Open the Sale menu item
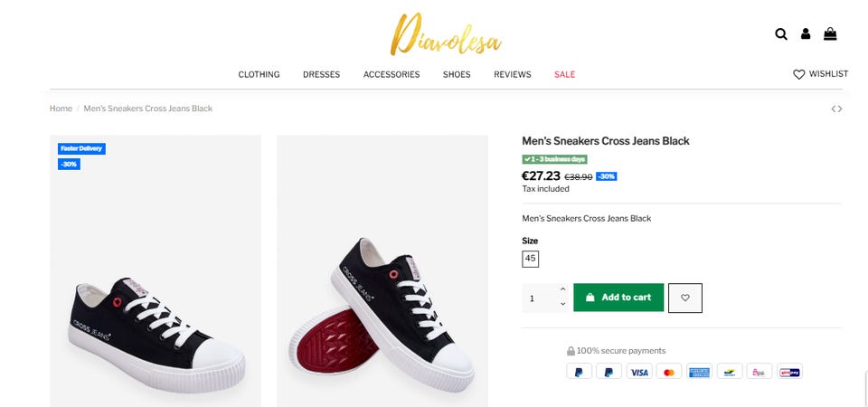Image resolution: width=868 pixels, height=407 pixels. pyautogui.click(x=564, y=74)
